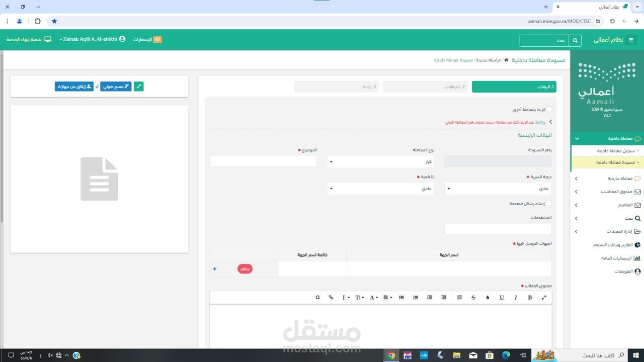
Task: Check the 'الربط بمعاملة أخرى' checkbox
Action: click(549, 110)
